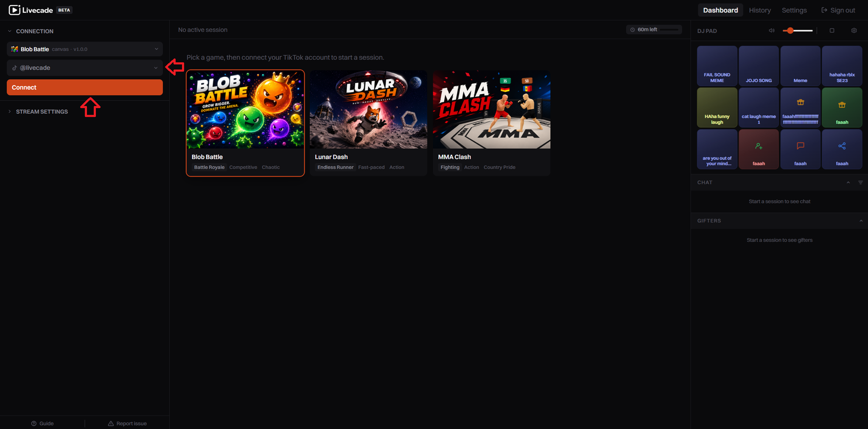Play the share-icon faaah pad
868x429 pixels.
coord(842,149)
